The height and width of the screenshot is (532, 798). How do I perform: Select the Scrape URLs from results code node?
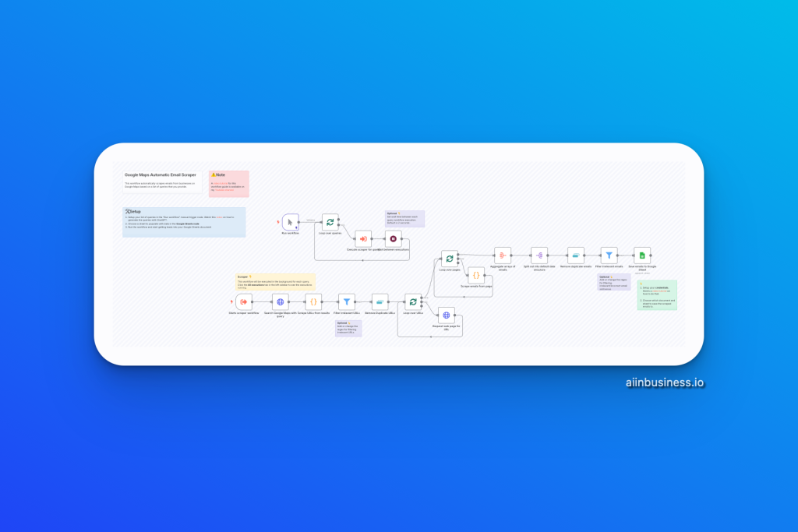pos(313,301)
